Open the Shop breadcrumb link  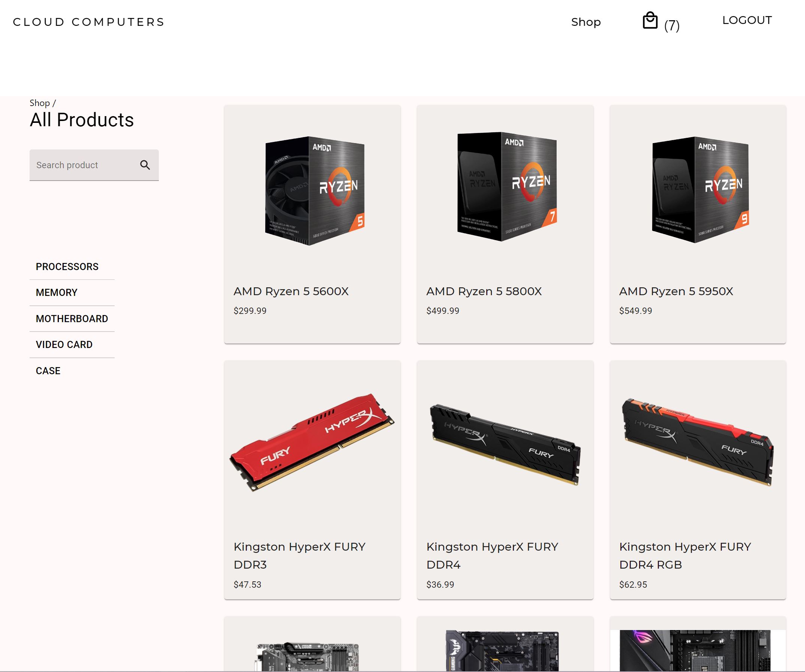pos(39,103)
